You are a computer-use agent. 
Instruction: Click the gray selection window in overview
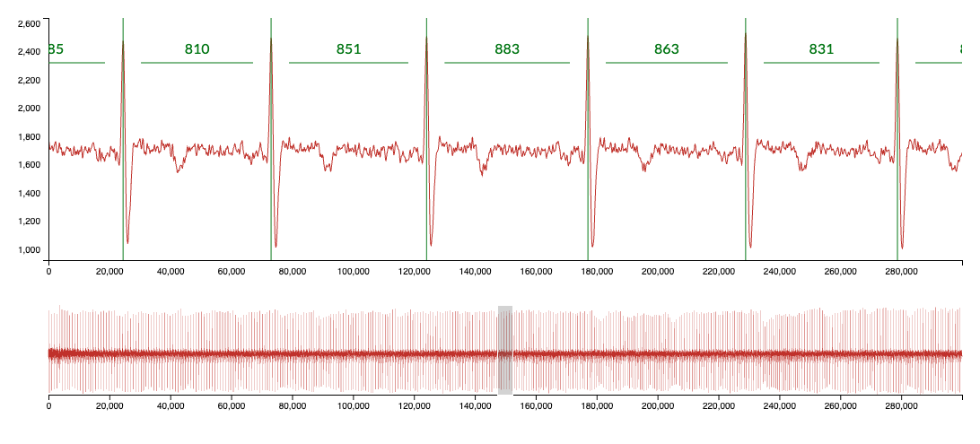point(505,350)
